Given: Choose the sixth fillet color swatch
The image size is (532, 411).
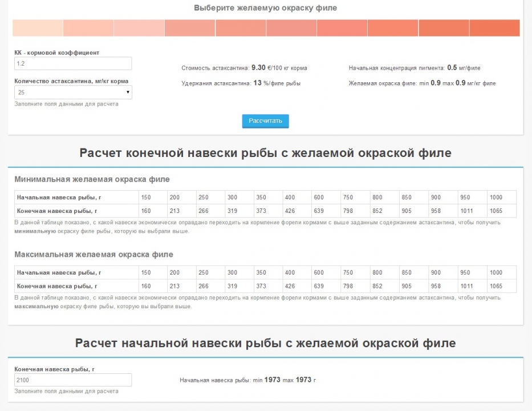Looking at the screenshot, I should (x=291, y=28).
